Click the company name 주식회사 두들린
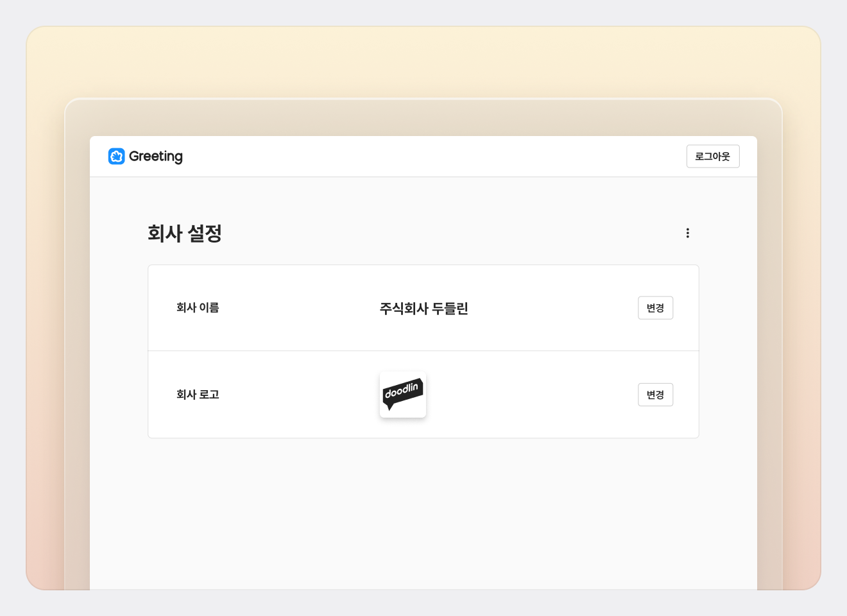 click(x=424, y=309)
